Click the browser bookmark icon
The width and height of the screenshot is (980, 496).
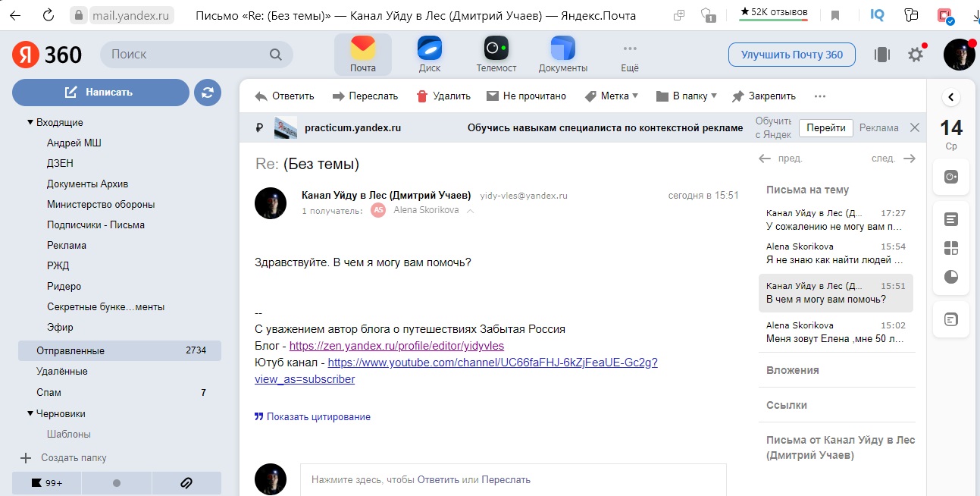(x=834, y=15)
